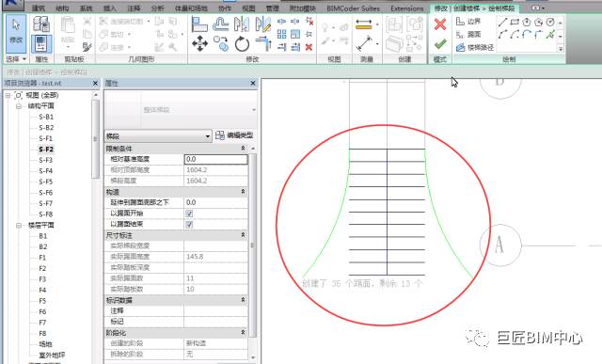
Task: Collapse the 尺寸标注 property group
Action: point(243,234)
